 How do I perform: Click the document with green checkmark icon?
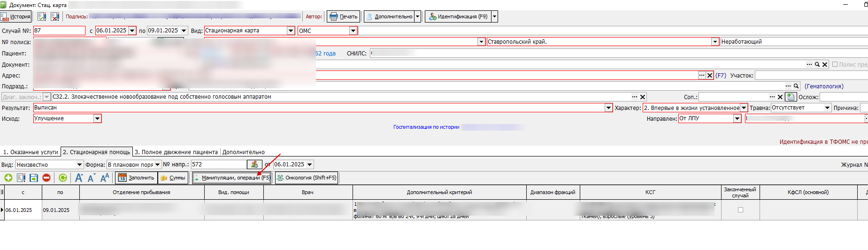pos(42,16)
